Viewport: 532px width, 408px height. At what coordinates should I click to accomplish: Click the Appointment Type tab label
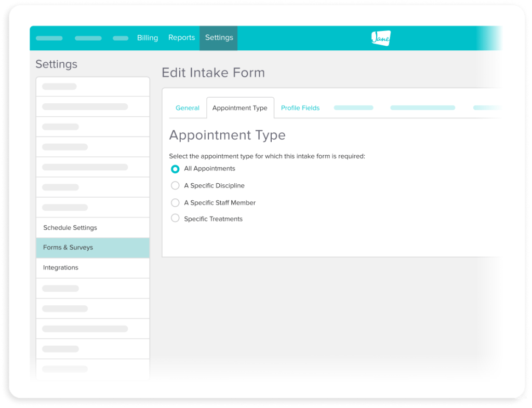[x=240, y=108]
